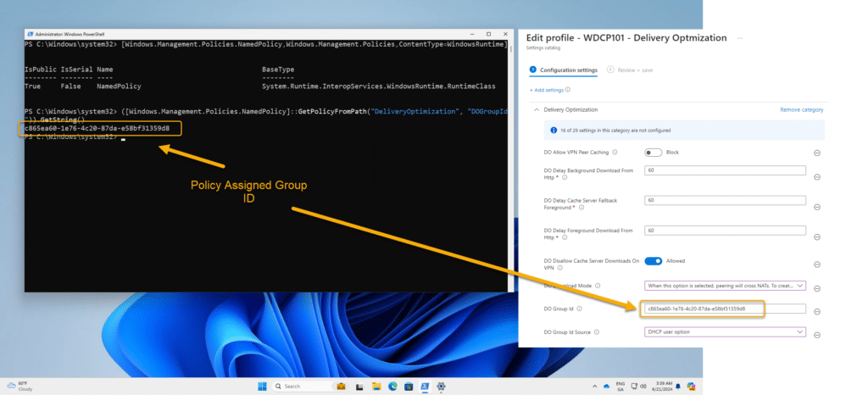This screenshot has width=868, height=395.
Task: Remove the DO Delay Cache Server Fallback Foreground setting
Action: click(816, 207)
